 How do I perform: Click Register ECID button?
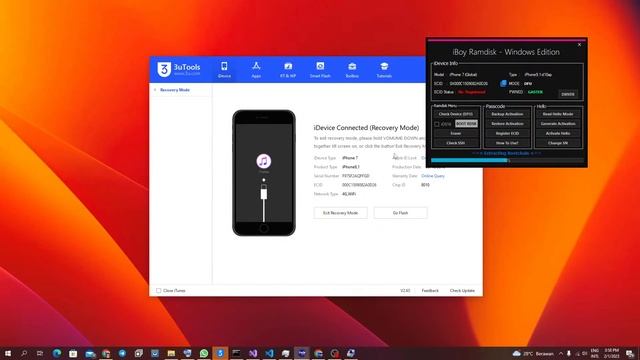point(507,133)
